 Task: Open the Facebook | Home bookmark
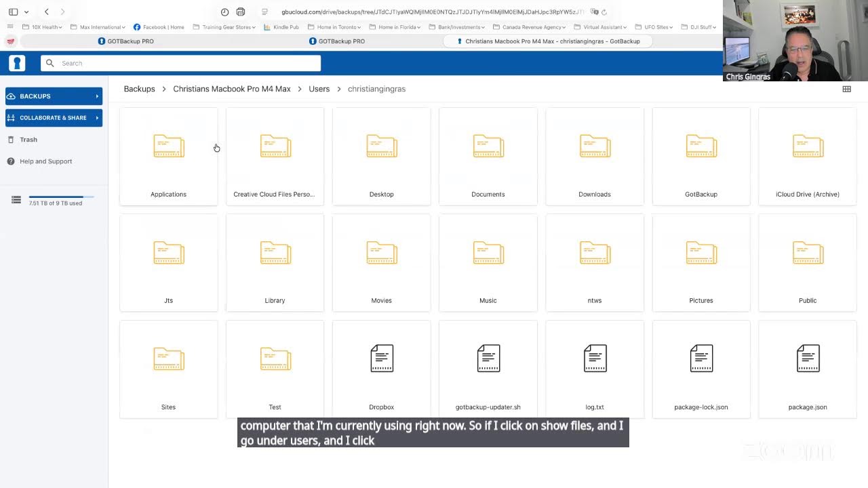click(x=159, y=27)
